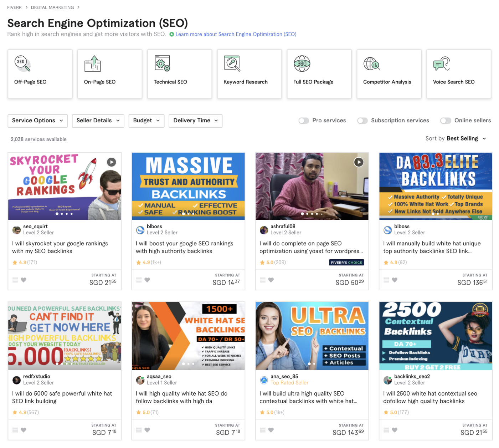499x448 pixels.
Task: Open Massive Trust and Authority Backlinks thumbnail
Action: pos(188,186)
